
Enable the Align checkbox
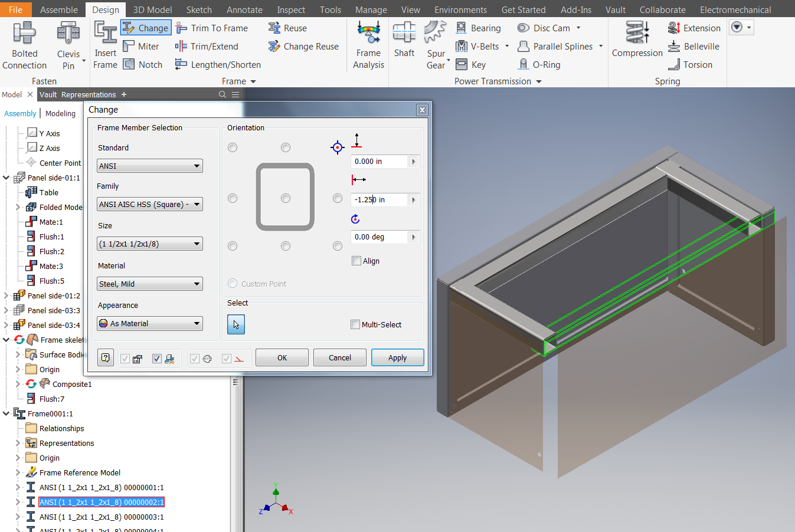point(356,260)
